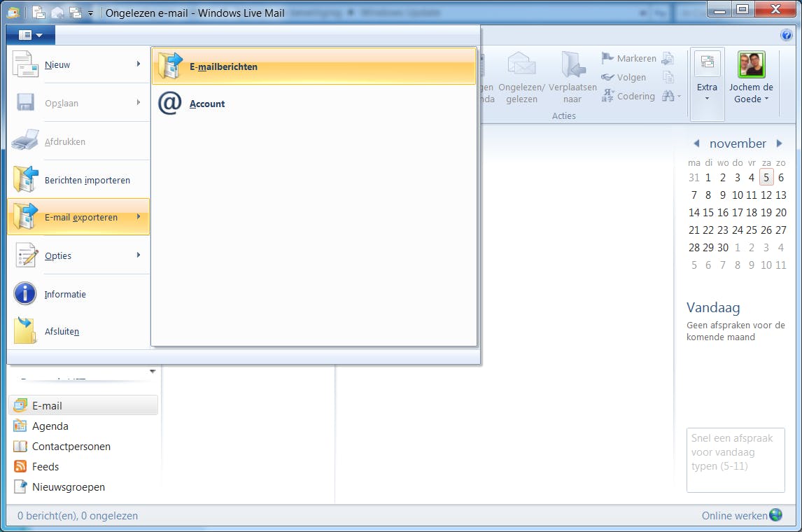Viewport: 802px width, 532px height.
Task: Open the application menu button dropdown
Action: point(30,35)
